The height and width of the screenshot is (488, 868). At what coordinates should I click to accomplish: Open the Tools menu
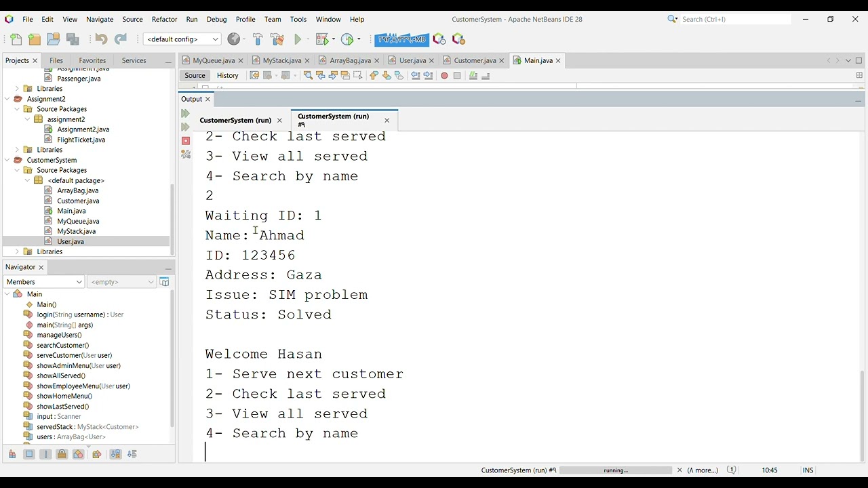coord(298,19)
